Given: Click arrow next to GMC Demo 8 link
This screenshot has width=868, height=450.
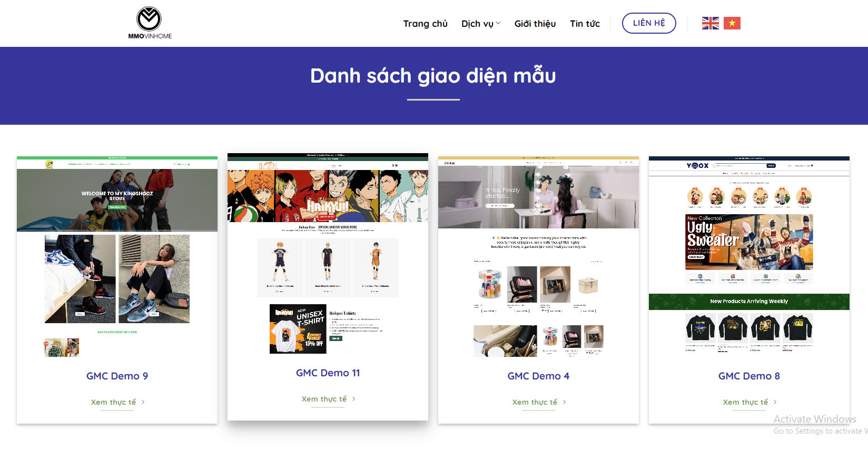Looking at the screenshot, I should [775, 402].
